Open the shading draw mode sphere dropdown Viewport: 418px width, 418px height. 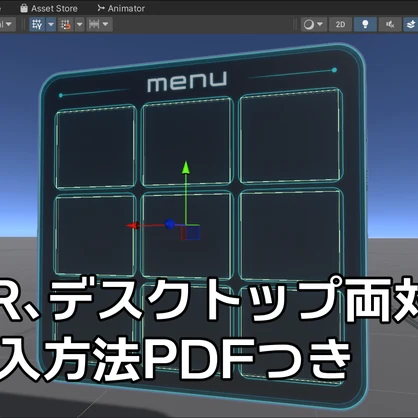click(313, 24)
